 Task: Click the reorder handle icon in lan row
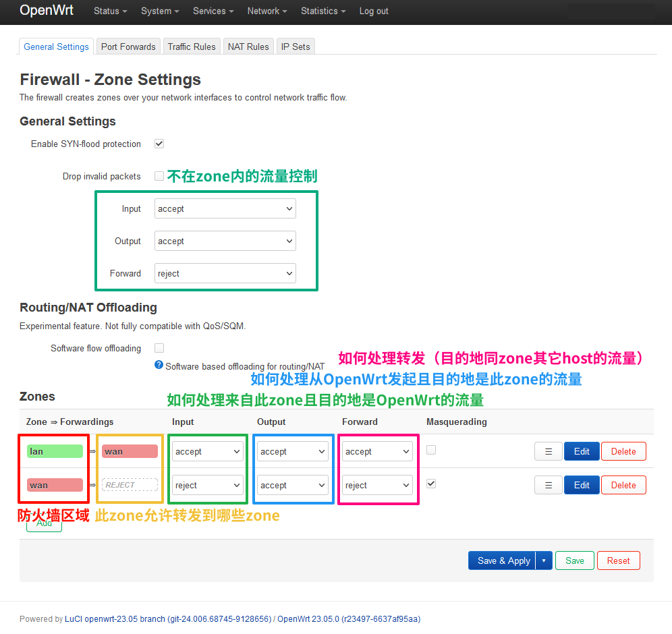(549, 451)
